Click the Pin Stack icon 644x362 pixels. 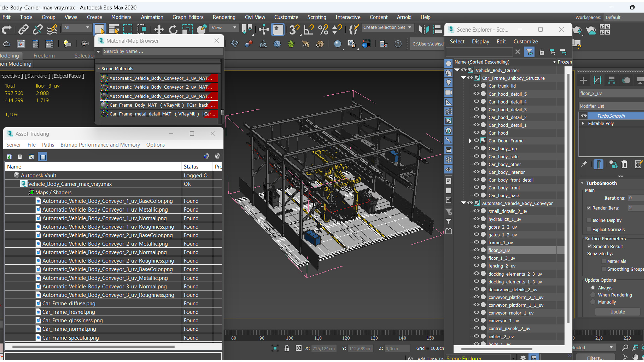pos(584,164)
